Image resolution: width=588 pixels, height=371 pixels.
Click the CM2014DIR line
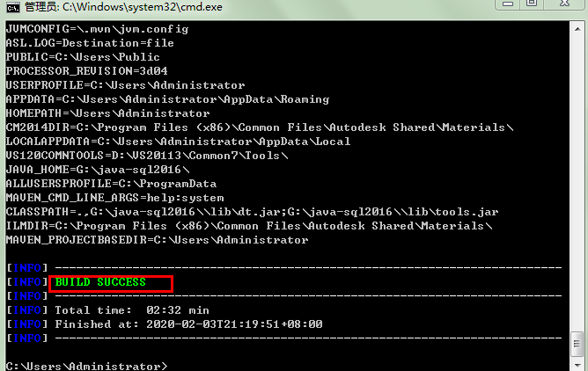260,127
